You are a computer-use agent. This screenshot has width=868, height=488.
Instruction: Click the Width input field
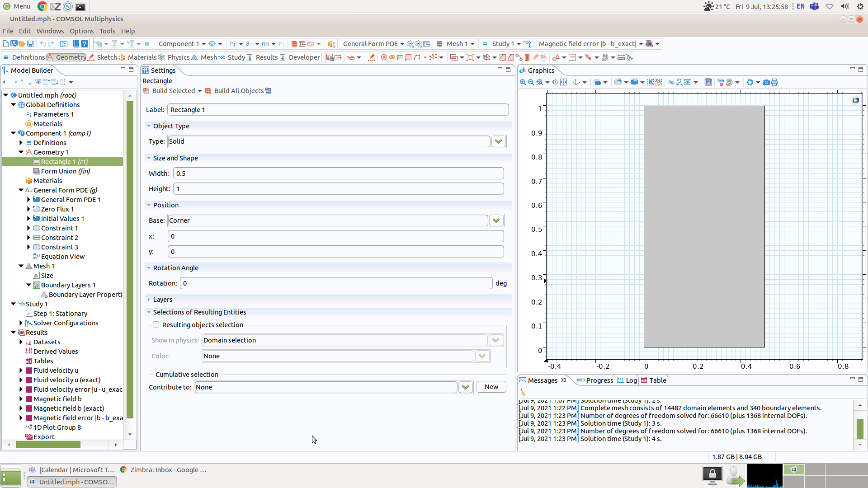click(338, 174)
